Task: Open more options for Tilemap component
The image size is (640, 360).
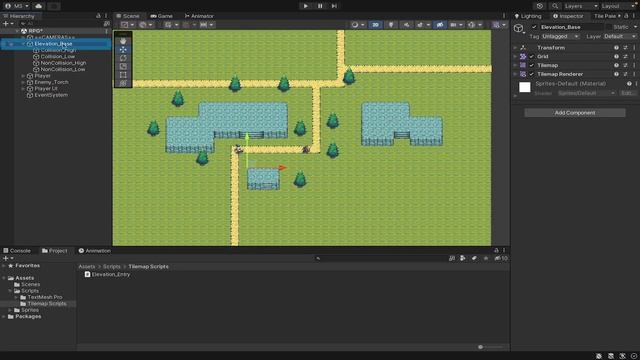Action: coord(634,65)
